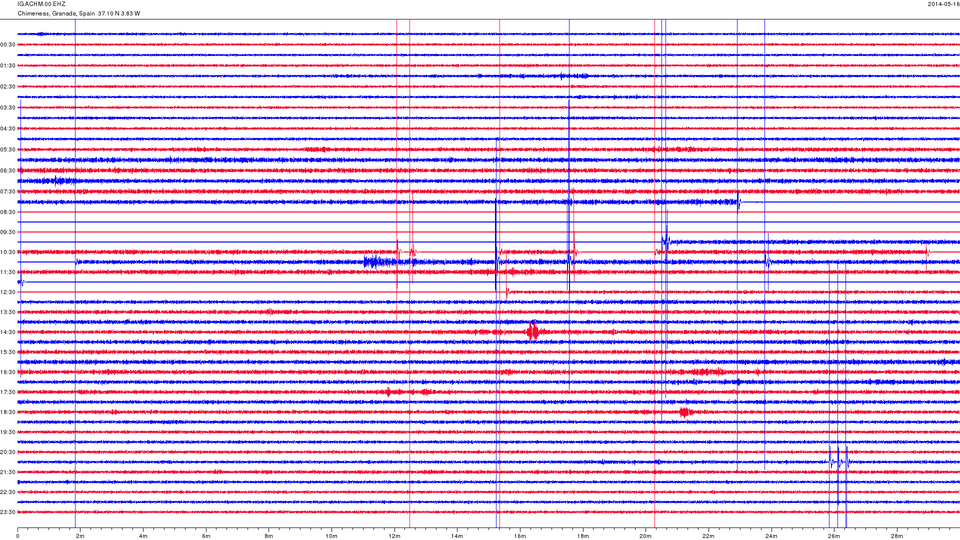Pick the 09:30 trace time label
Viewport: 960px width, 540px height.
8,232
